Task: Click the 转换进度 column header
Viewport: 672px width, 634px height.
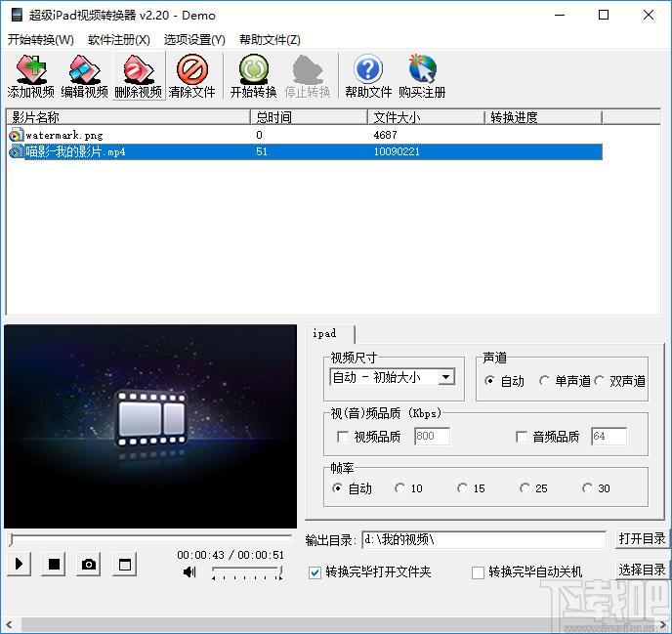Action: click(543, 117)
